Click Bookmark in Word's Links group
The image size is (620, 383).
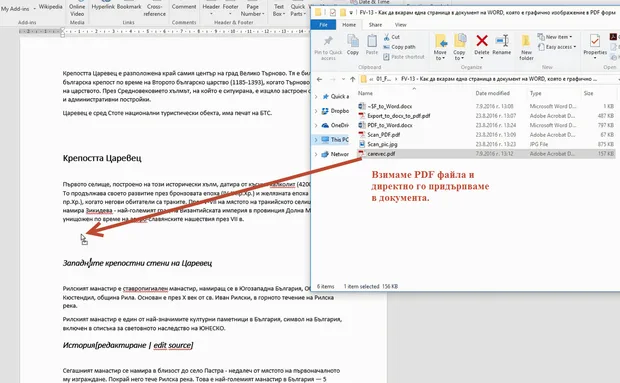point(129,7)
